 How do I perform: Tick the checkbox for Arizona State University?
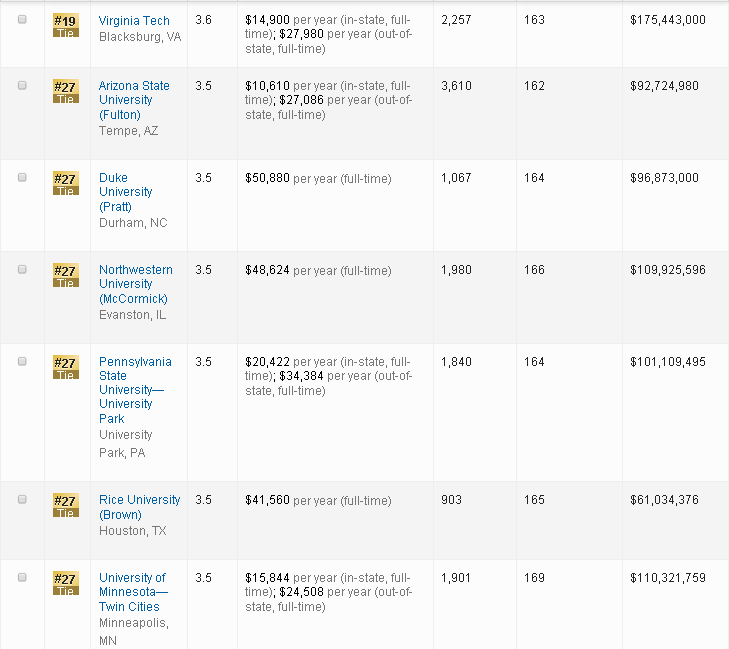[x=22, y=85]
